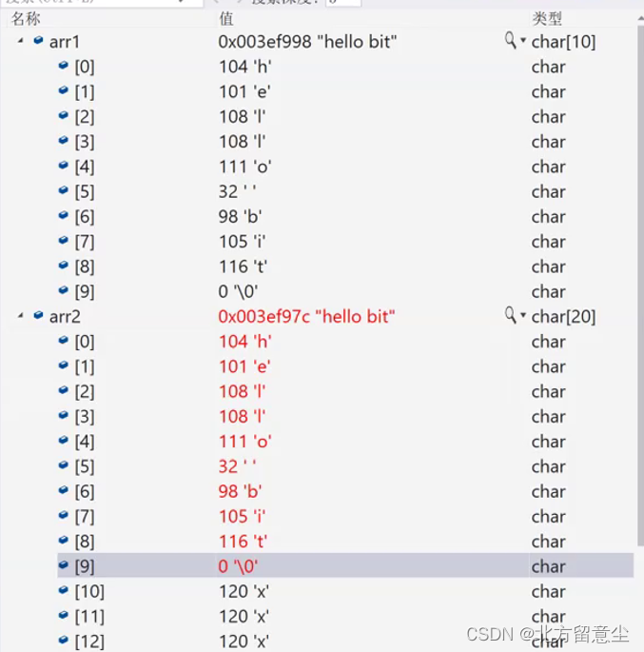Image resolution: width=644 pixels, height=652 pixels.
Task: Click the 值 column header
Action: coord(225,18)
